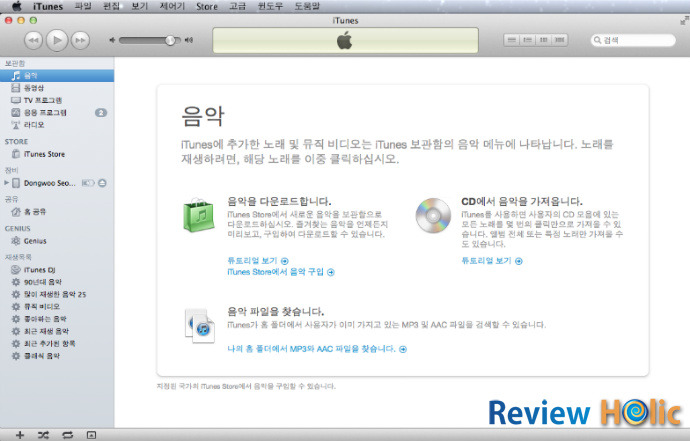Toggle repeat at the bottom bar
This screenshot has height=441, width=690.
[x=67, y=435]
